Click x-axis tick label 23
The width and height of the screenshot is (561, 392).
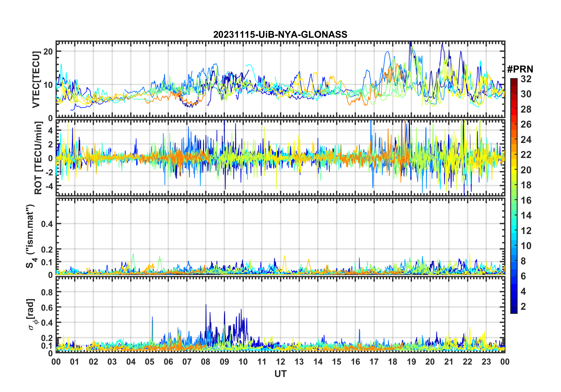point(486,362)
